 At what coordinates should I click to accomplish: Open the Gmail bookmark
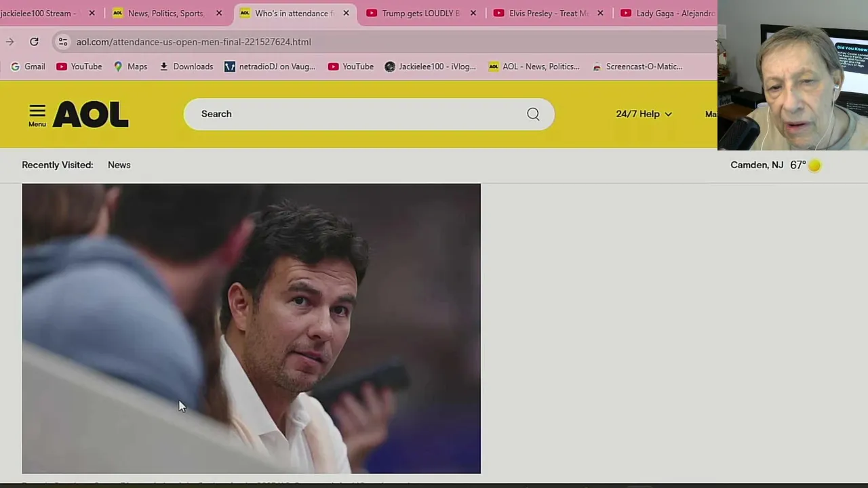[28, 66]
